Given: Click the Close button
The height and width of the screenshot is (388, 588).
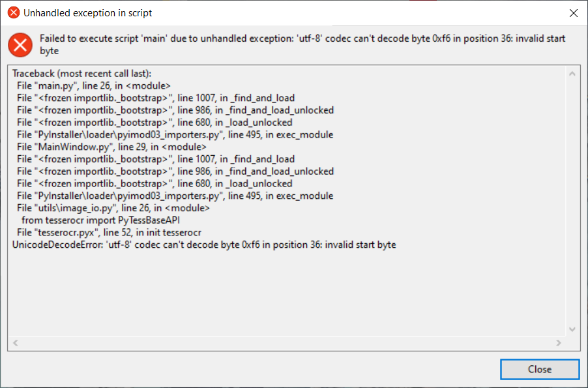Looking at the screenshot, I should tap(539, 369).
